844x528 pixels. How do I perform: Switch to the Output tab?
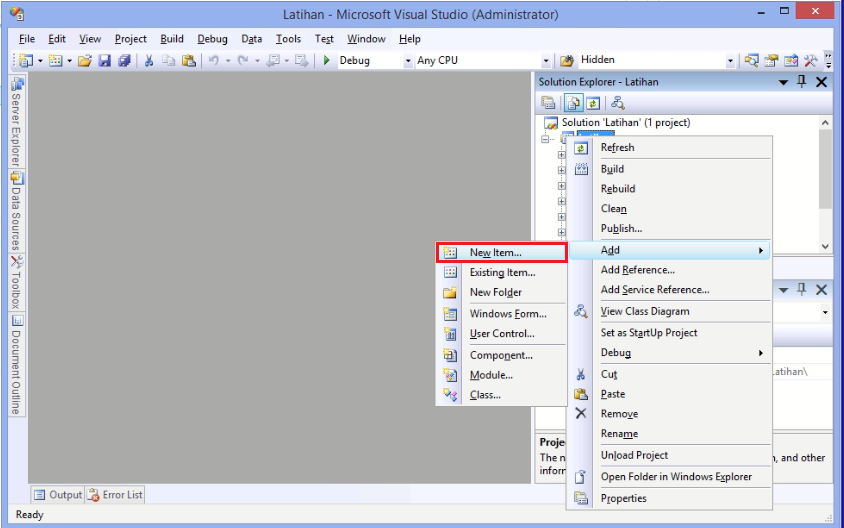click(x=58, y=495)
